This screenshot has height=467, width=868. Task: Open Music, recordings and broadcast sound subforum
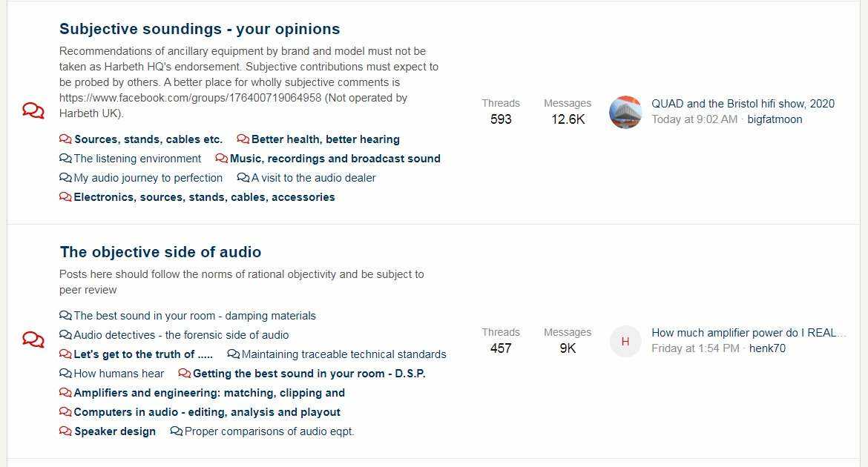point(335,158)
